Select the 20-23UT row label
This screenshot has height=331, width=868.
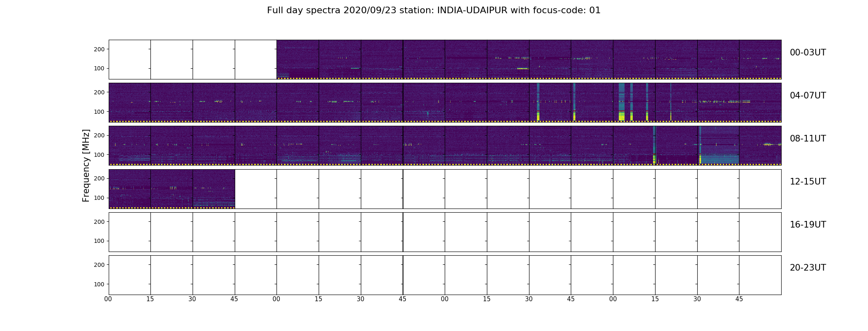(x=808, y=268)
